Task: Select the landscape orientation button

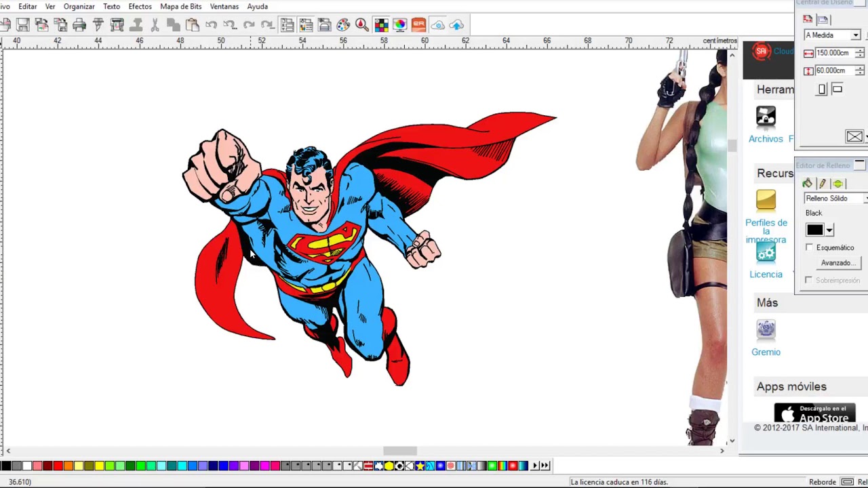Action: point(837,89)
